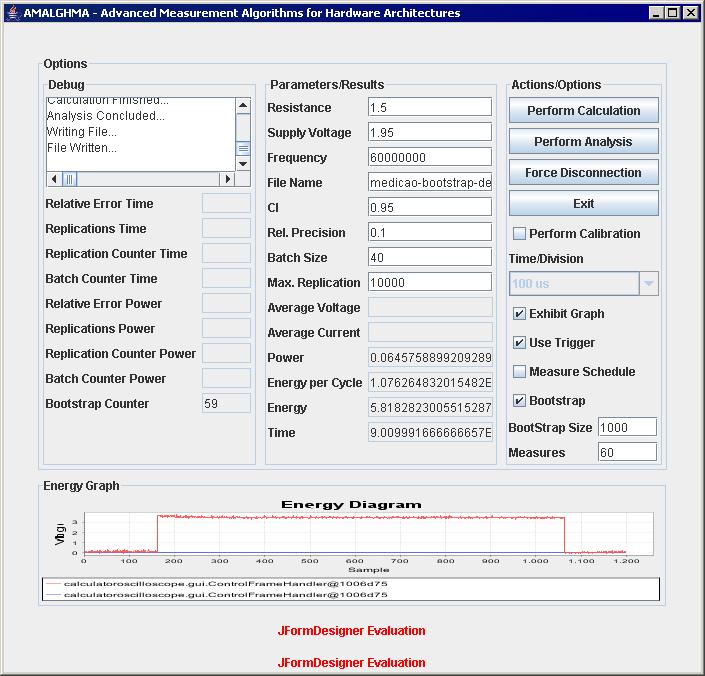
Task: Maximize the AMALGHMA window
Action: [673, 13]
